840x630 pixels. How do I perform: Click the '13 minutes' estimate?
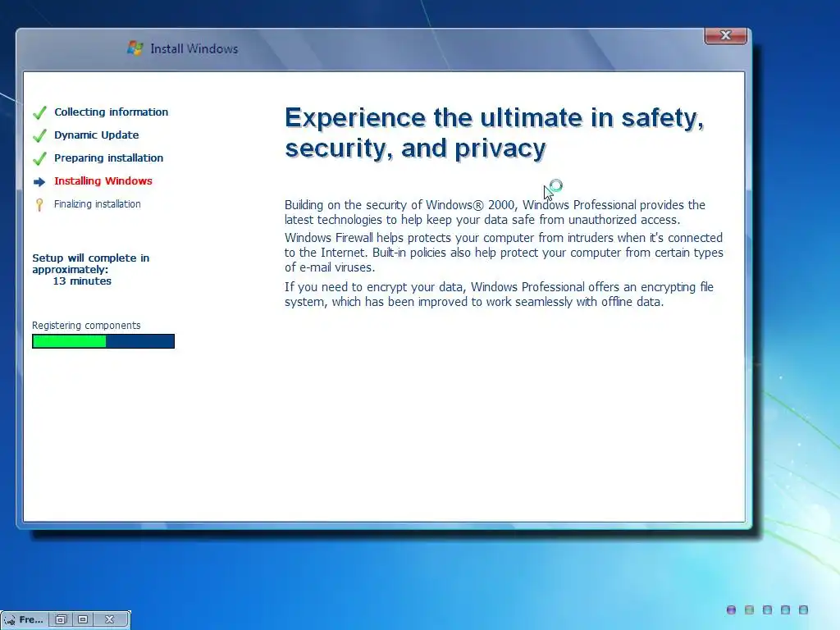click(82, 281)
